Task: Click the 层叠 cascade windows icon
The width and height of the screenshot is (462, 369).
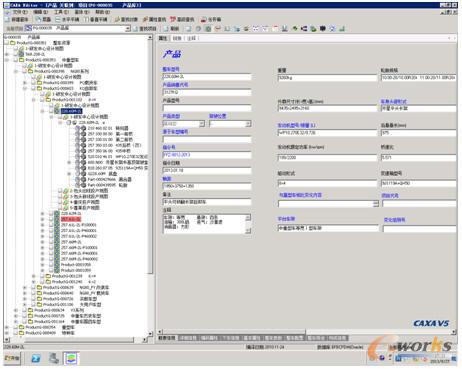Action: tap(39, 20)
